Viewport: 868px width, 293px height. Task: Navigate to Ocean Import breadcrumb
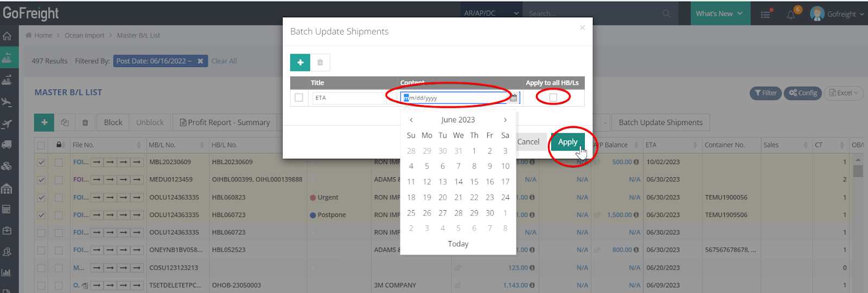pos(84,35)
